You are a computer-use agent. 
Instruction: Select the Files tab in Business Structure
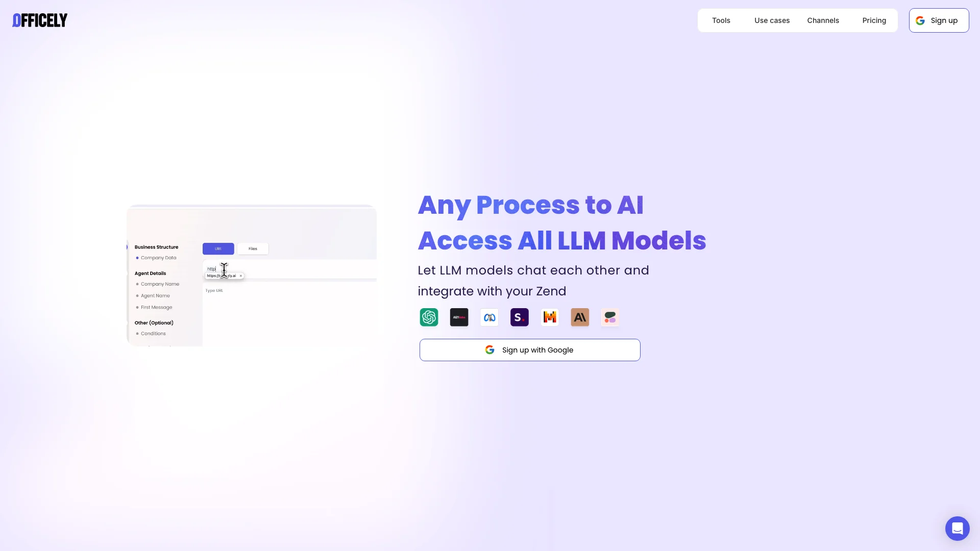(x=253, y=249)
